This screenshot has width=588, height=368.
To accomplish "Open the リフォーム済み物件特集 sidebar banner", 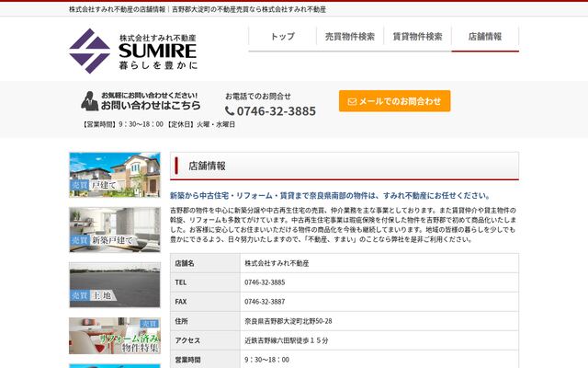I will [115, 336].
